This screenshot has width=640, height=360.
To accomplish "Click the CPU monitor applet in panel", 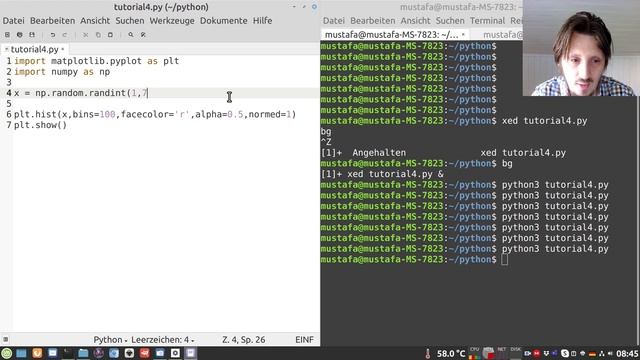I will (474, 353).
